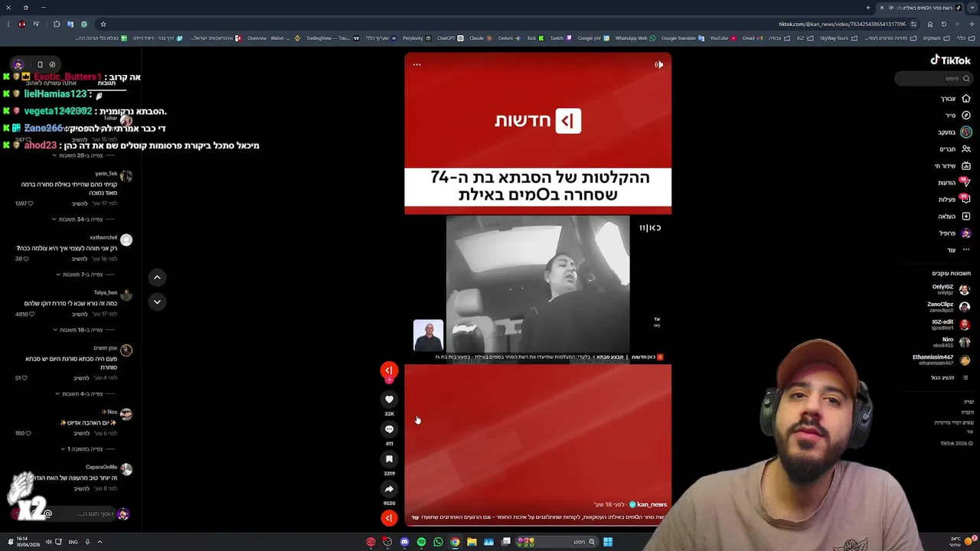Follow kan_news with the red plus badge
Screen dimensions: 980x551
coord(389,380)
